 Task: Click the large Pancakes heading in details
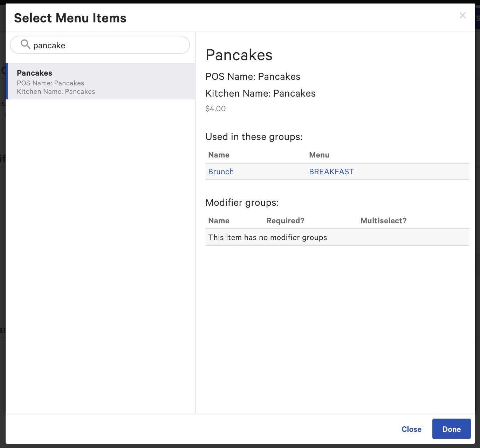(239, 55)
